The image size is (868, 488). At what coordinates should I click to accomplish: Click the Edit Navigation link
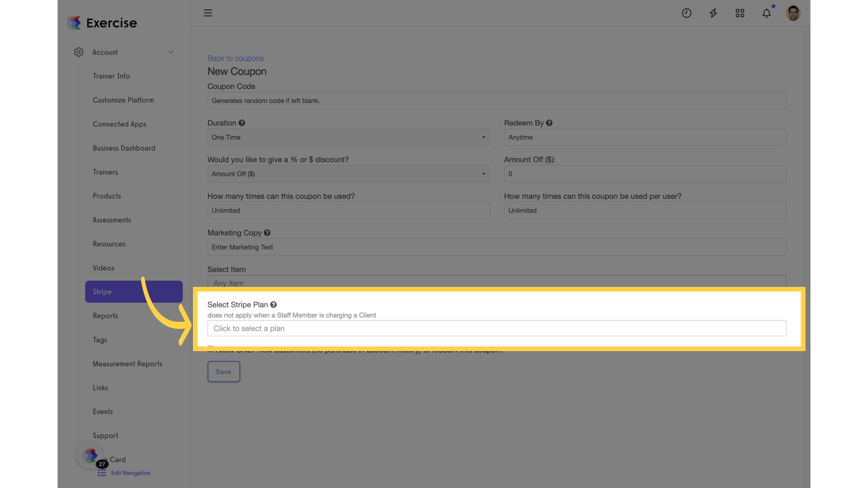click(131, 473)
